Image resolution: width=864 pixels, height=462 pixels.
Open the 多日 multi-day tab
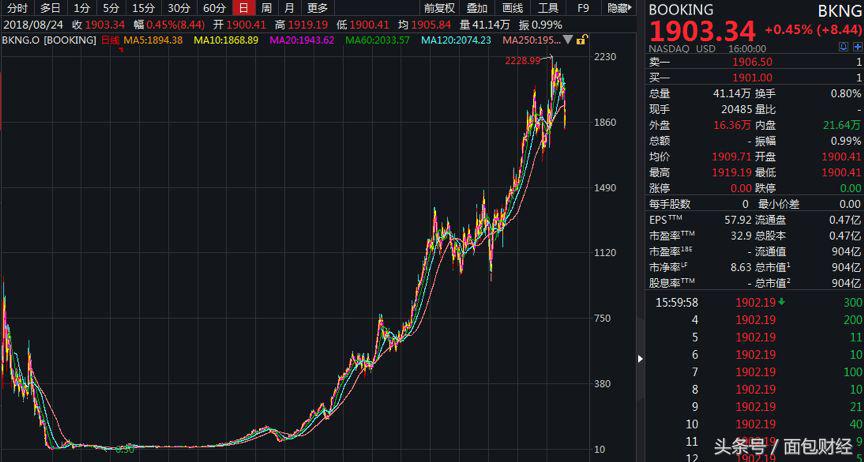point(50,8)
